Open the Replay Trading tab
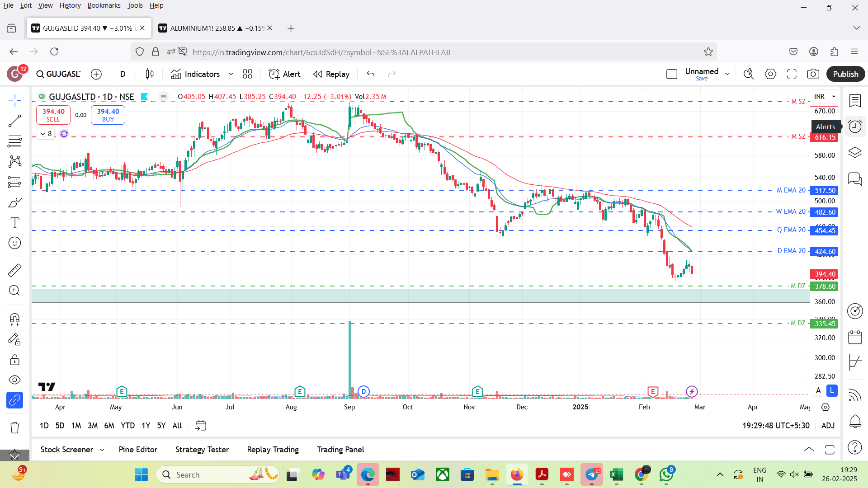This screenshot has width=868, height=488. pos(273,450)
